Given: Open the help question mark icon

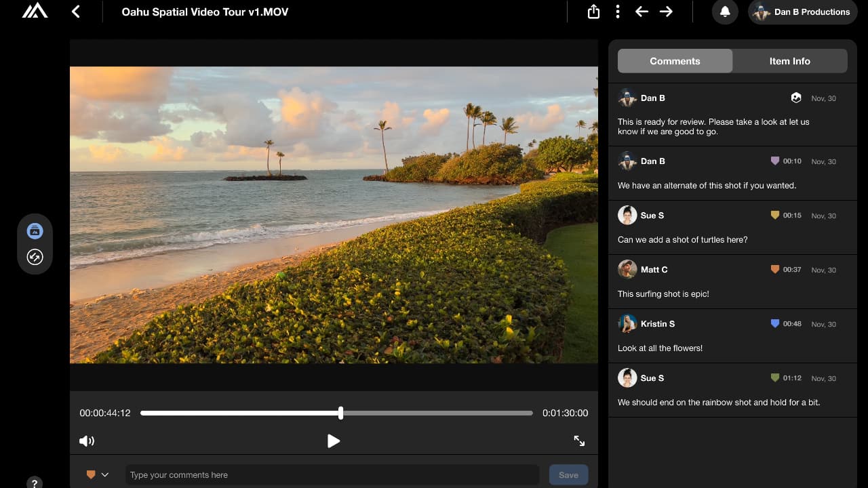Looking at the screenshot, I should click(x=34, y=483).
